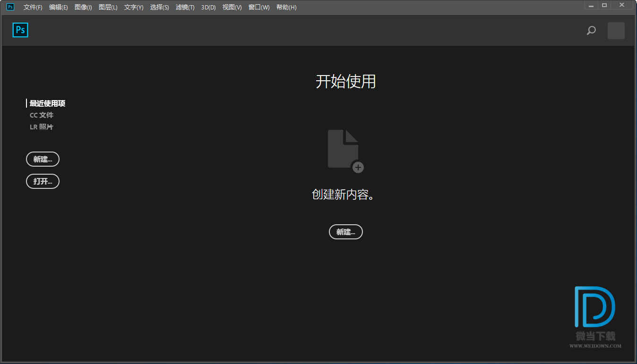Open the 图像(I) menu
The height and width of the screenshot is (364, 637).
tap(83, 8)
